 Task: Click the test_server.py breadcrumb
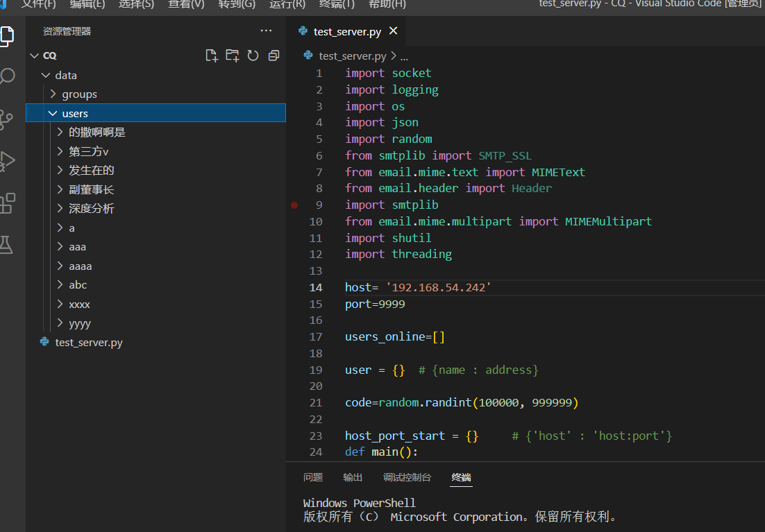(352, 56)
